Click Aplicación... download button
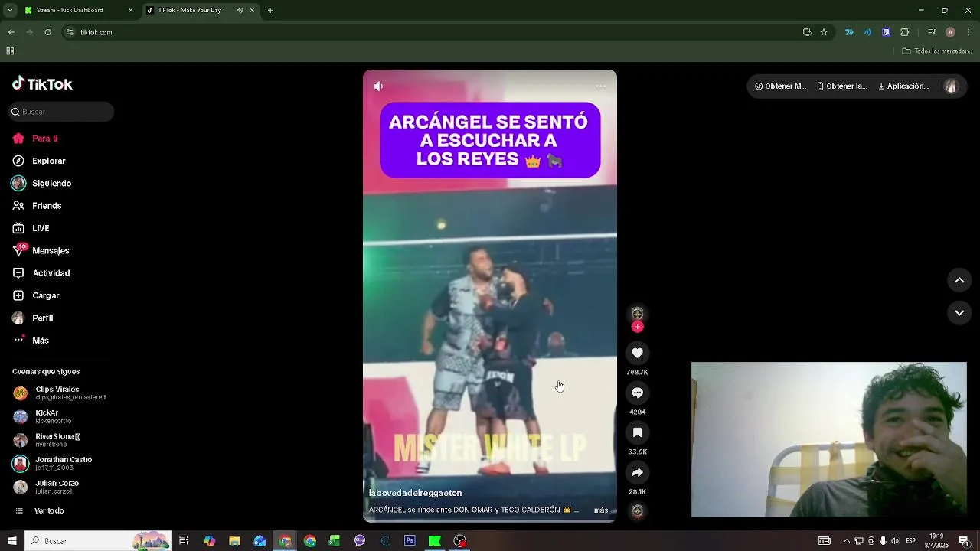Image resolution: width=980 pixels, height=551 pixels. [x=903, y=86]
